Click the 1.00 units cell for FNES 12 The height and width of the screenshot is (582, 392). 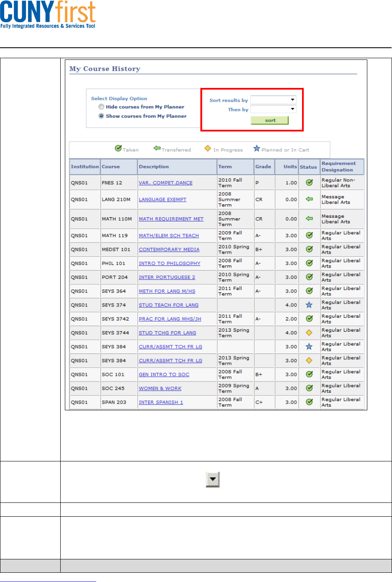coord(287,183)
